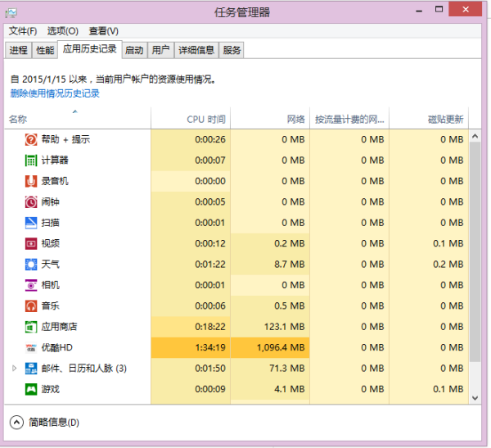Screen dimensions: 491x448
Task: Click the vertical scrollbar thumb
Action: [x=475, y=251]
